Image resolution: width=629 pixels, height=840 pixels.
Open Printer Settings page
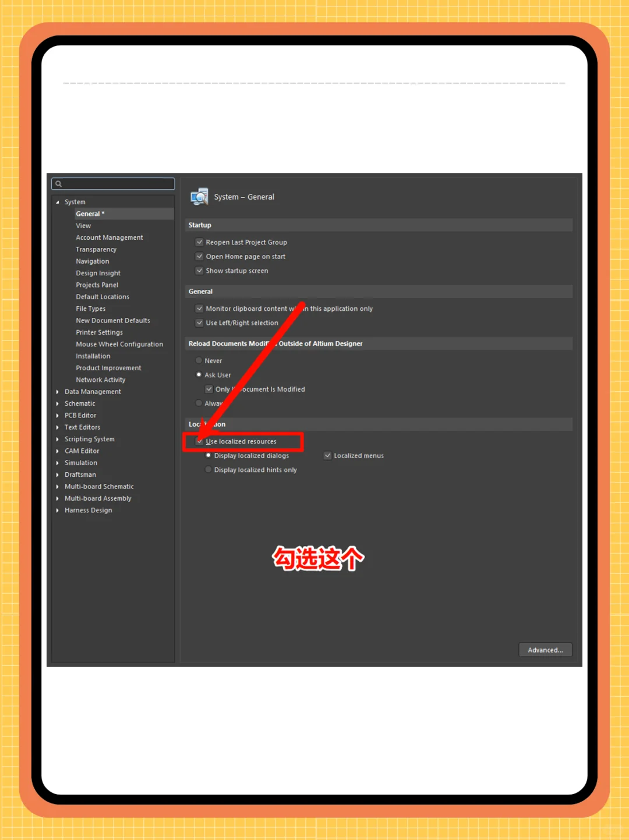[100, 332]
